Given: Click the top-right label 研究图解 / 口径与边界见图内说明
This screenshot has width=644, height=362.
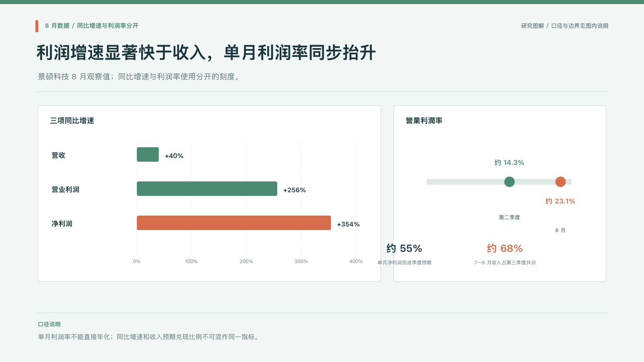Looking at the screenshot, I should pyautogui.click(x=565, y=26).
